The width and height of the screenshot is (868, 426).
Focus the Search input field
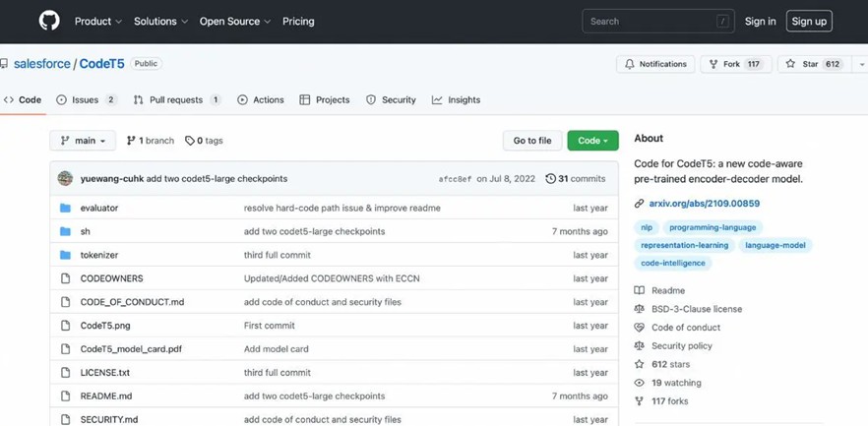[658, 21]
